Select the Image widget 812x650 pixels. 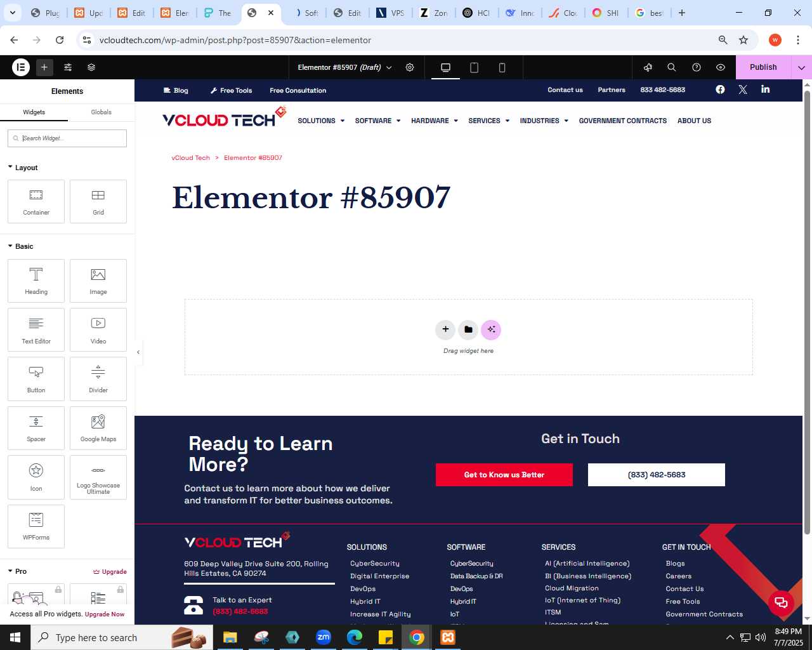click(98, 281)
